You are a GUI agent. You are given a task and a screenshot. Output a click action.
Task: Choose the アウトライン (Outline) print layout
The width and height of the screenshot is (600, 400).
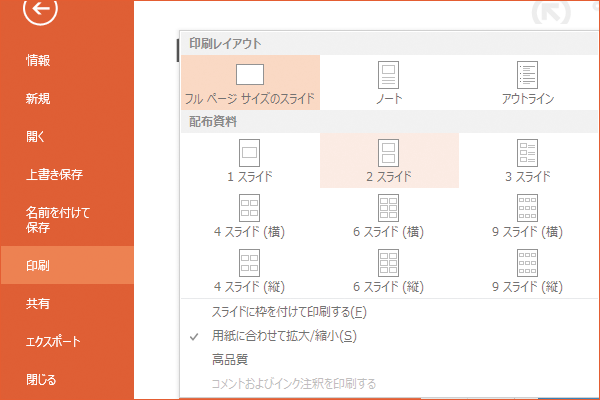528,83
